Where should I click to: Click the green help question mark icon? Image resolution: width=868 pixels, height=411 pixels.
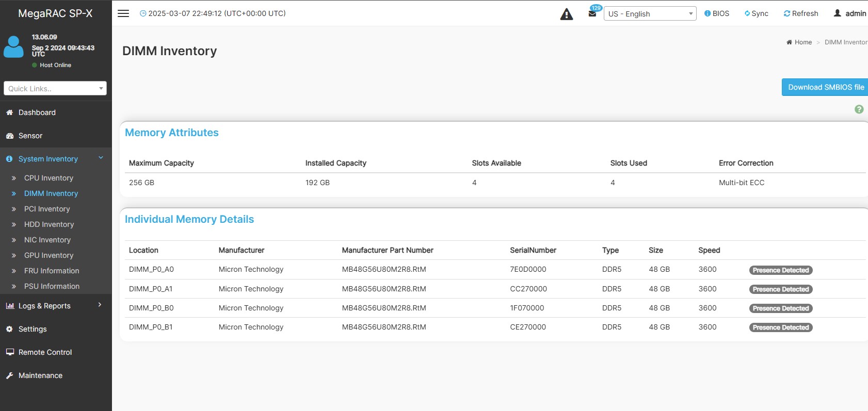pyautogui.click(x=859, y=109)
